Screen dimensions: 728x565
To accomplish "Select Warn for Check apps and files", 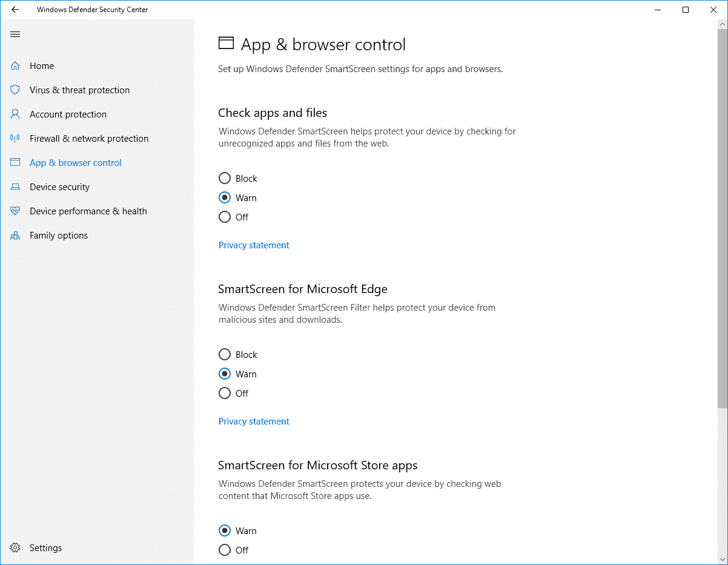I will [x=225, y=197].
